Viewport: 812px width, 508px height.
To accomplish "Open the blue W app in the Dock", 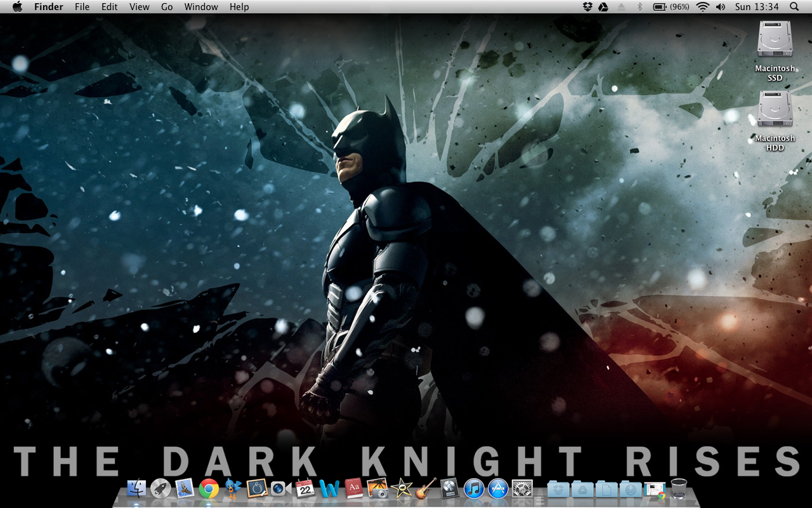I will click(x=329, y=488).
